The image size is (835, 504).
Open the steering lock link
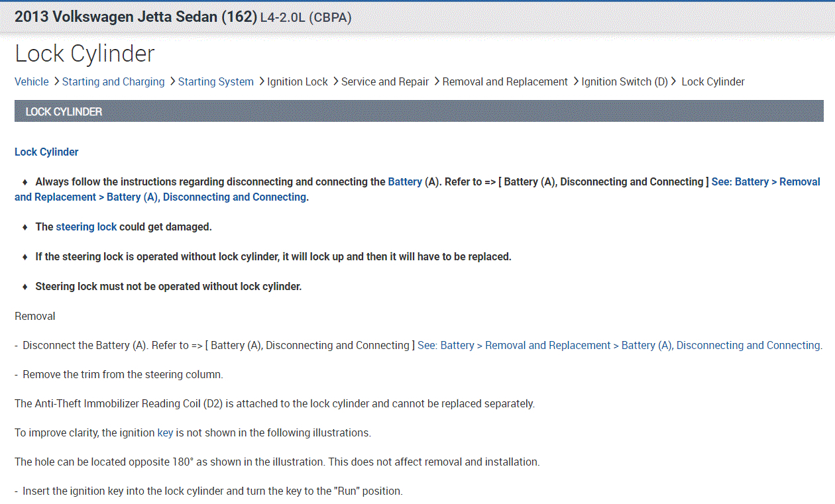[x=86, y=227]
